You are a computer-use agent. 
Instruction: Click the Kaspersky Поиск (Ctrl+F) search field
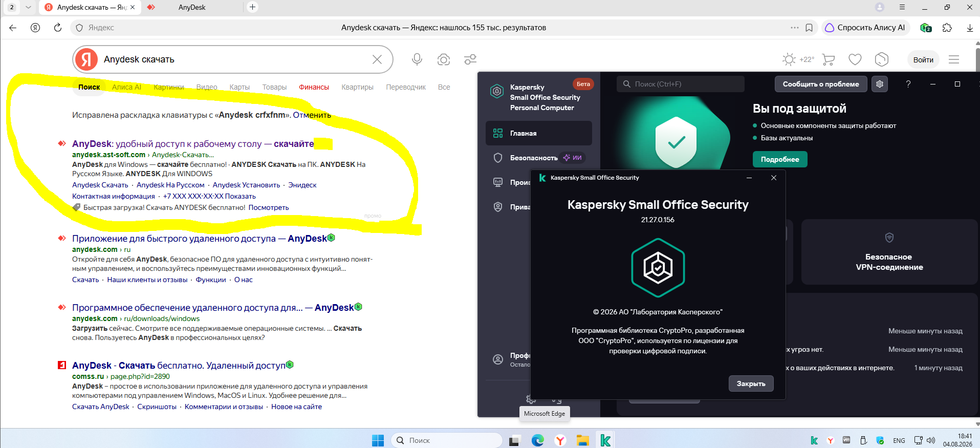click(681, 84)
